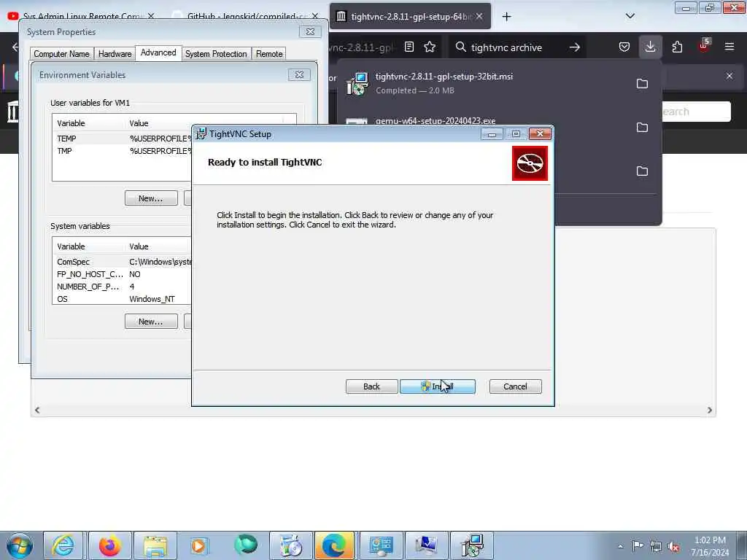Open Windows Media Player from the taskbar
747x560 pixels.
[x=200, y=545]
